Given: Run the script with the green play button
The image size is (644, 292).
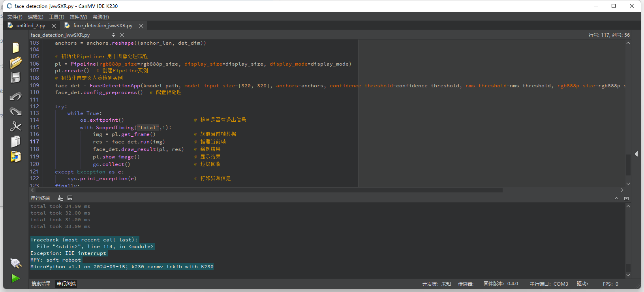Looking at the screenshot, I should [x=15, y=278].
